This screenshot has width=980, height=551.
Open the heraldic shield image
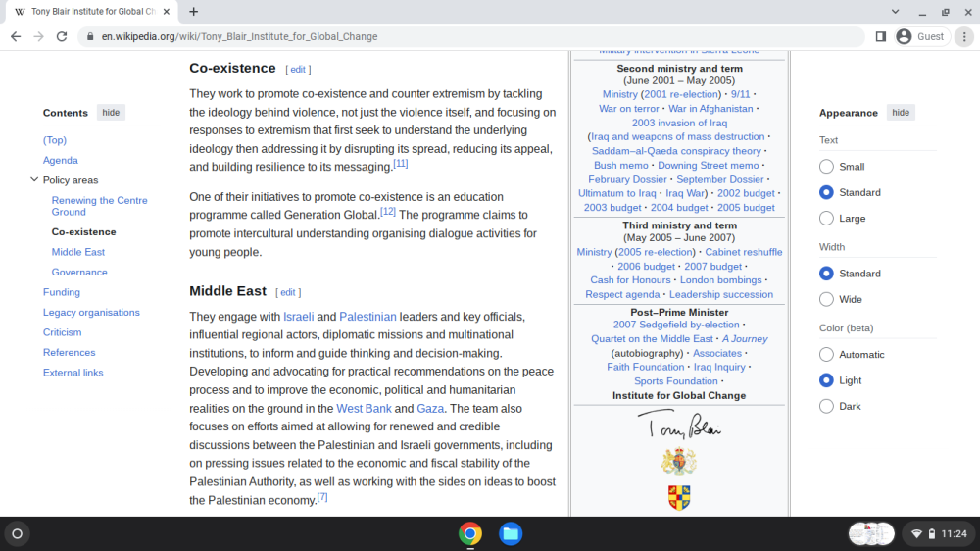(x=679, y=498)
